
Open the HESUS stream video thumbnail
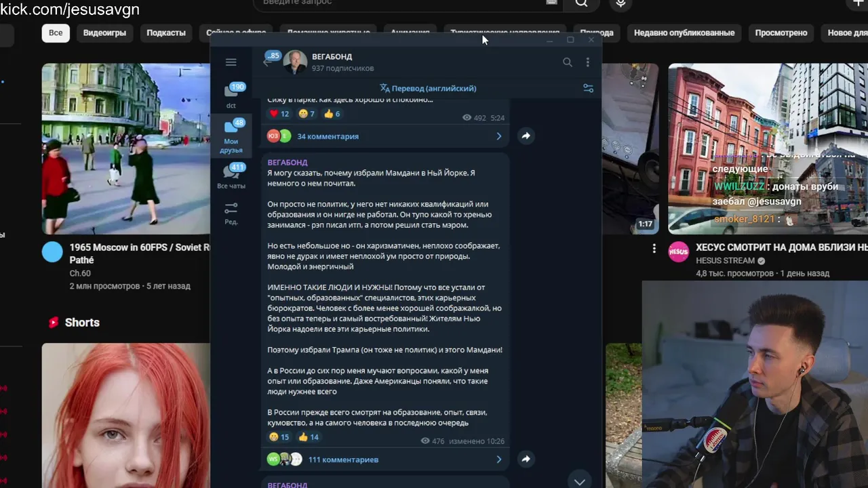[x=768, y=148]
